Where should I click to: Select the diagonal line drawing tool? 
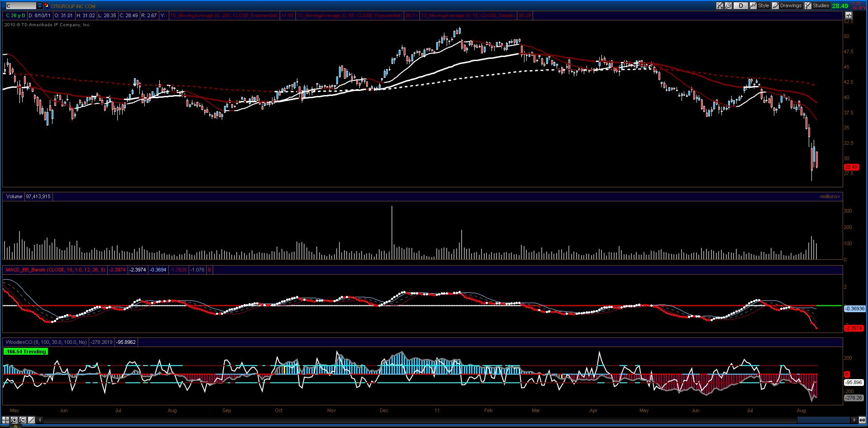pos(31,420)
